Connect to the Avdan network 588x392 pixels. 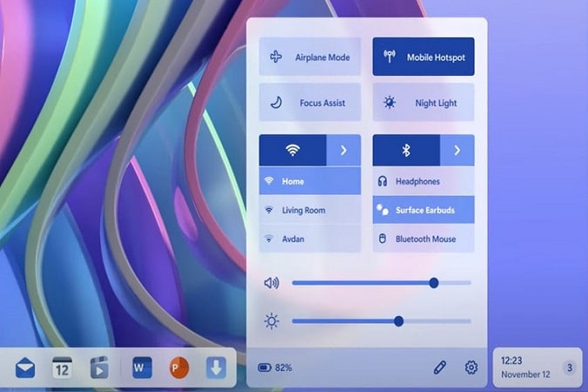tap(310, 239)
